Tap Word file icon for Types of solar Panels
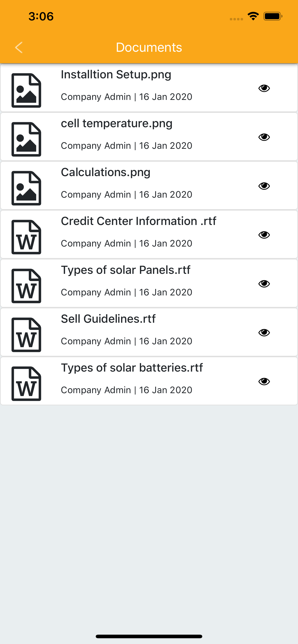Viewport: 298px width, 644px height. click(26, 286)
